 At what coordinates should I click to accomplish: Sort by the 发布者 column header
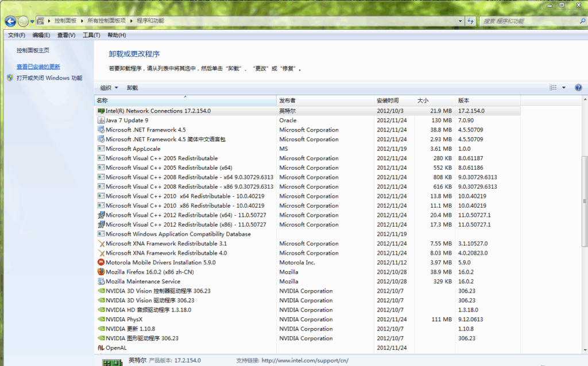click(325, 100)
